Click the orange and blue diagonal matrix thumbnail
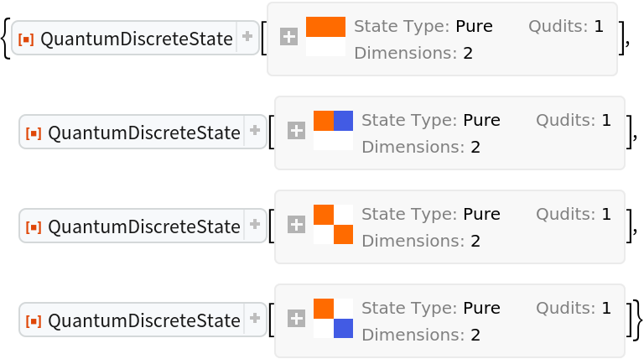 pos(333,319)
